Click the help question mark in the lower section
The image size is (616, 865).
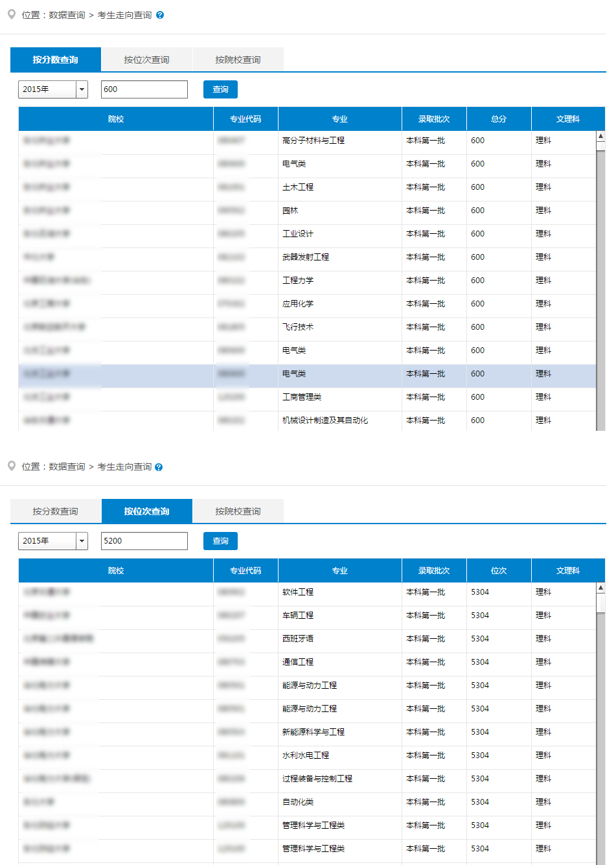(160, 465)
